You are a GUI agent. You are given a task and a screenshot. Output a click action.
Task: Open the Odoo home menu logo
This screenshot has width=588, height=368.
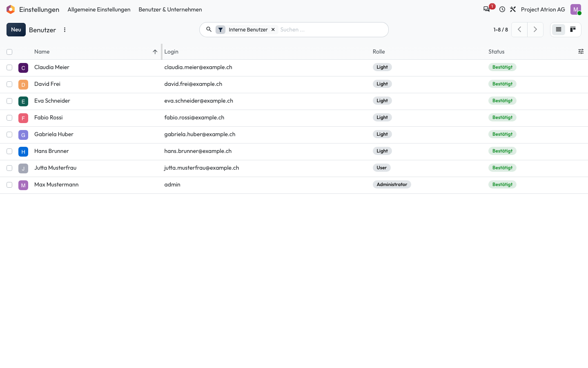11,9
